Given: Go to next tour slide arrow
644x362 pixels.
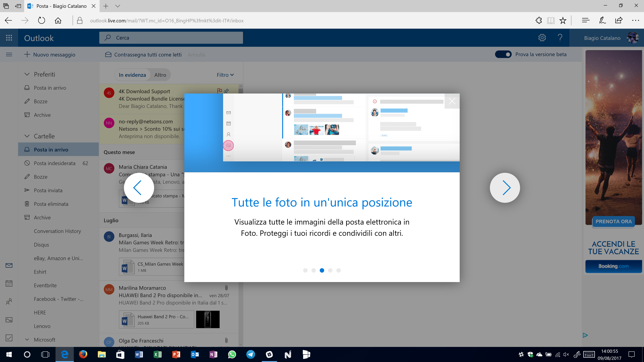Looking at the screenshot, I should pyautogui.click(x=505, y=188).
